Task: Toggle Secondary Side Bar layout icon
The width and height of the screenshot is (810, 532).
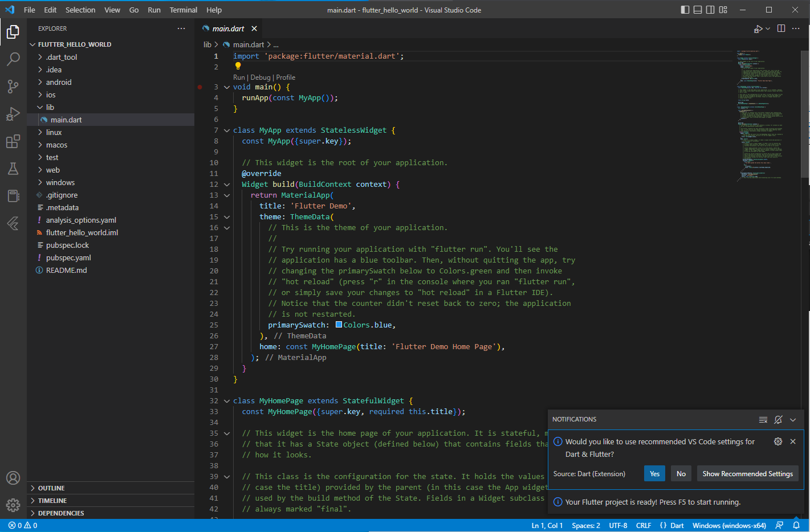Action: point(710,10)
